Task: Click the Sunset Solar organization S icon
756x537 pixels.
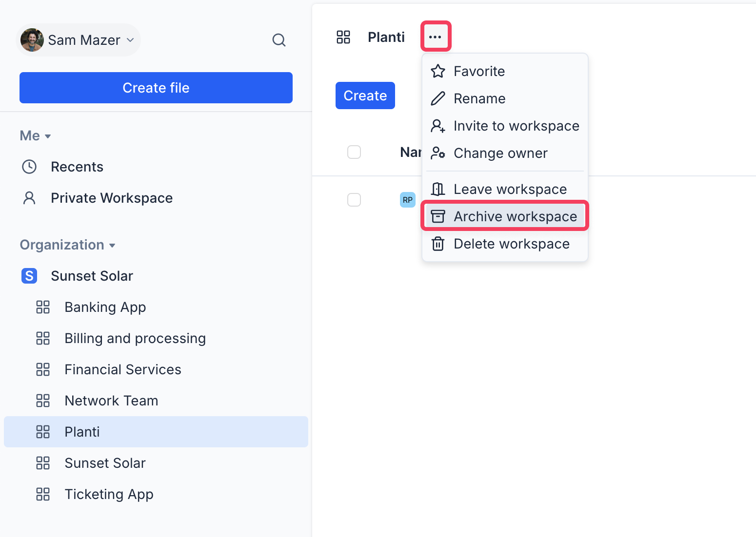Action: [x=29, y=276]
